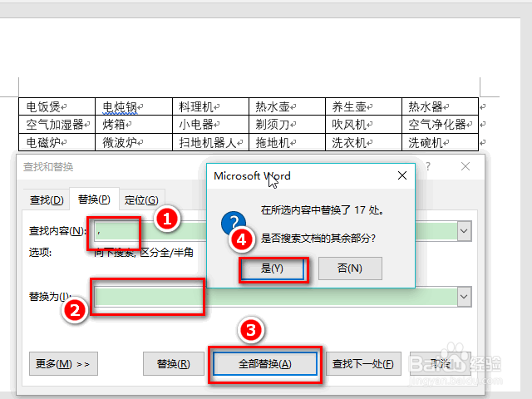Viewport: 532px width, 399px height.
Task: Click the 替换(R) button
Action: pos(174,364)
